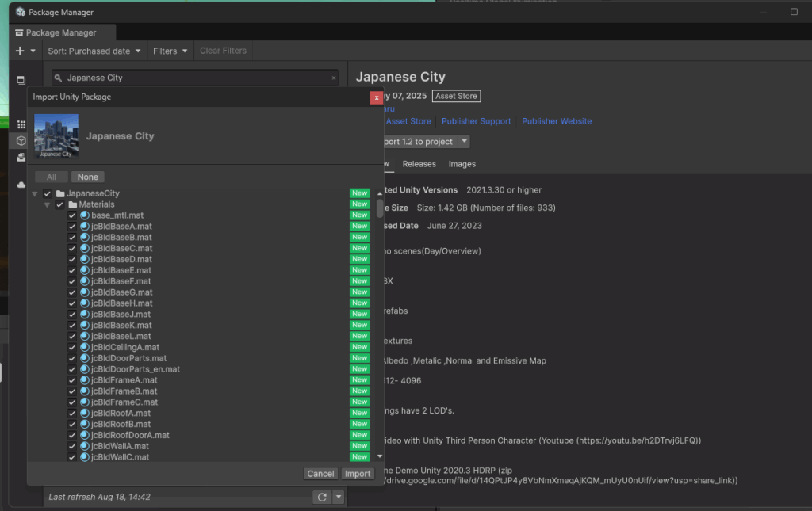Open the blue Asset Store link
The width and height of the screenshot is (812, 511).
(408, 121)
